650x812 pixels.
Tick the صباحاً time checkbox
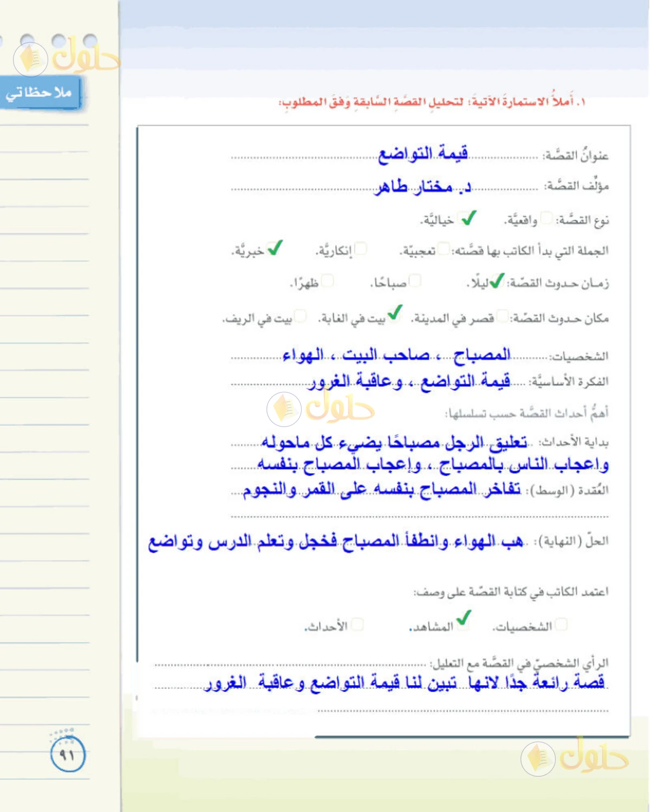click(x=415, y=280)
